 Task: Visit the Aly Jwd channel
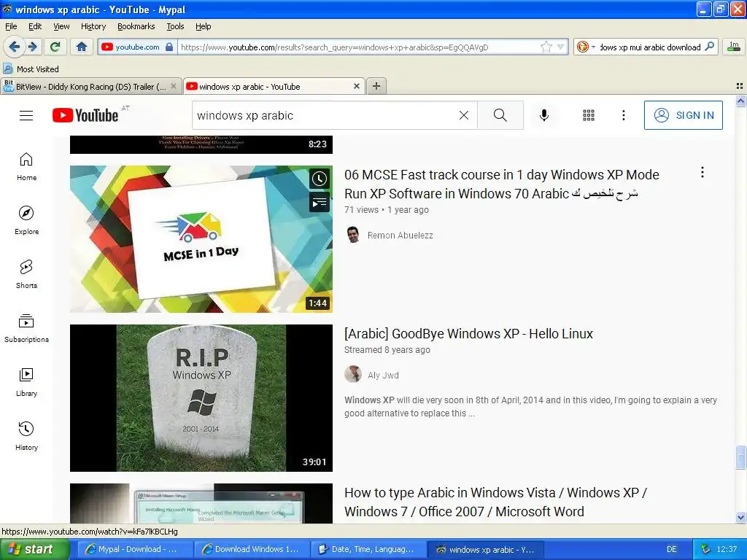(383, 376)
